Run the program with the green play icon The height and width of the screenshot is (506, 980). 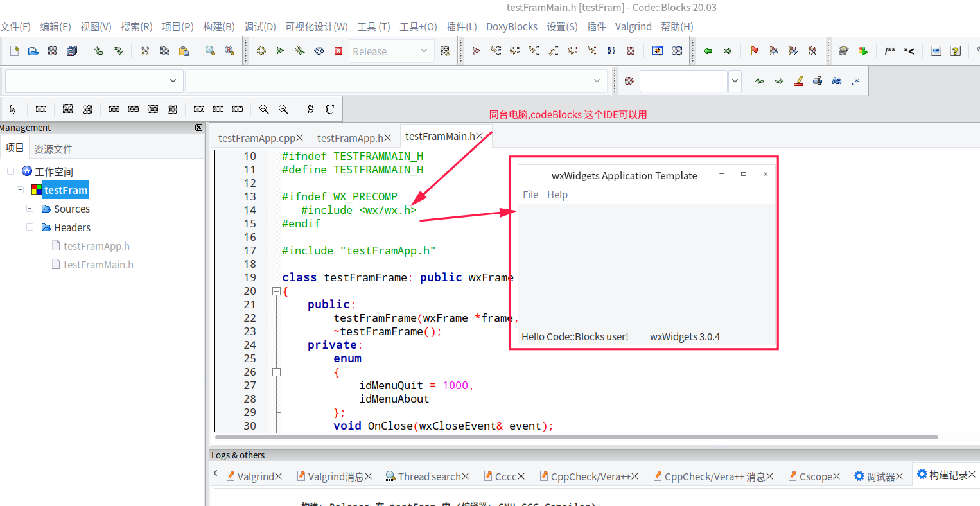[281, 51]
